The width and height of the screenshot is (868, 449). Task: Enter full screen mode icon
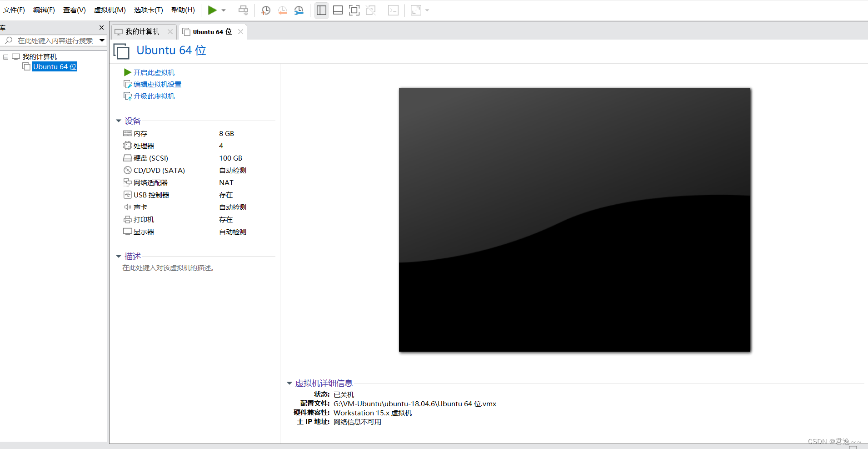point(354,10)
